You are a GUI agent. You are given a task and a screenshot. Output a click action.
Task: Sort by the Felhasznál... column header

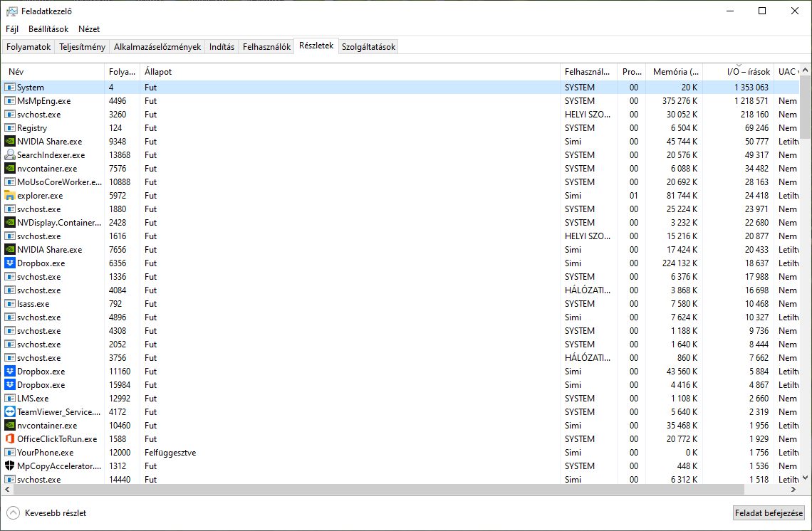[x=589, y=72]
